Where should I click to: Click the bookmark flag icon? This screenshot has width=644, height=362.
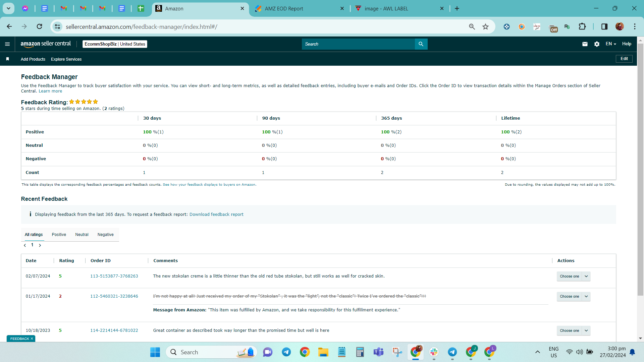7,59
